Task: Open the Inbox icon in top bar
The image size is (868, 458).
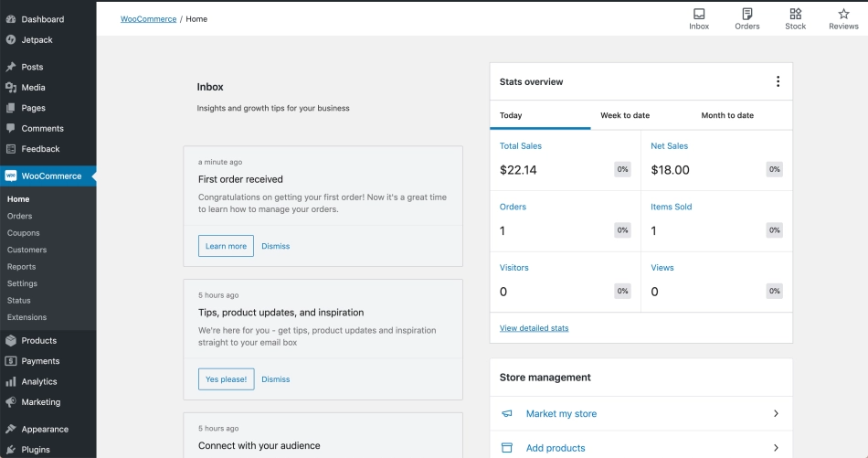Action: (699, 14)
